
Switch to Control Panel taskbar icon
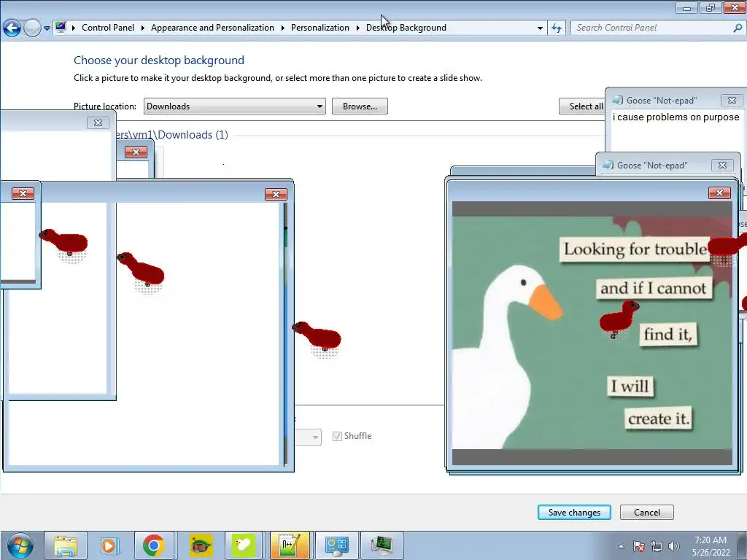(x=337, y=545)
